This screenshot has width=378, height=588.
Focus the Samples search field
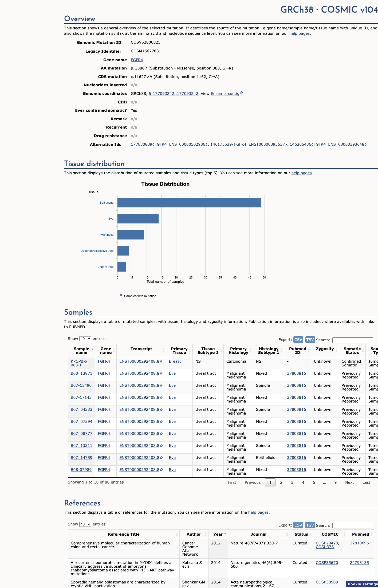[x=353, y=340]
